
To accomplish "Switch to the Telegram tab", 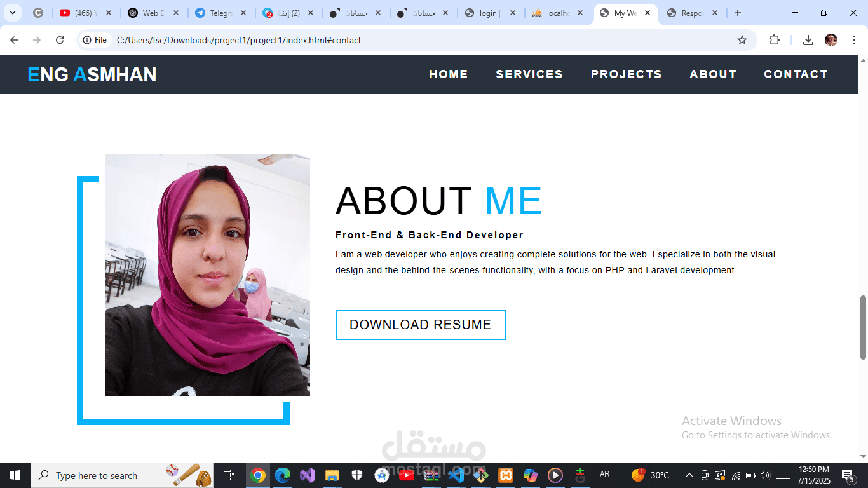I will point(220,13).
